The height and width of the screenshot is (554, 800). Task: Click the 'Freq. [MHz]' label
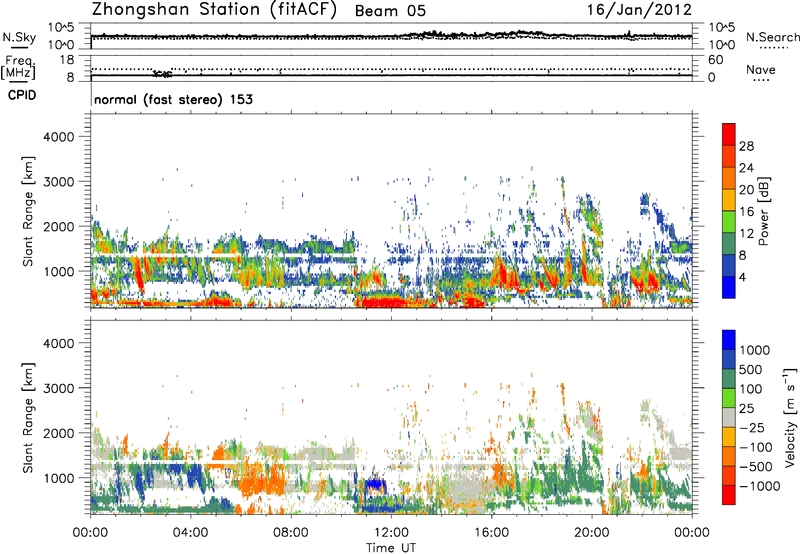click(18, 68)
